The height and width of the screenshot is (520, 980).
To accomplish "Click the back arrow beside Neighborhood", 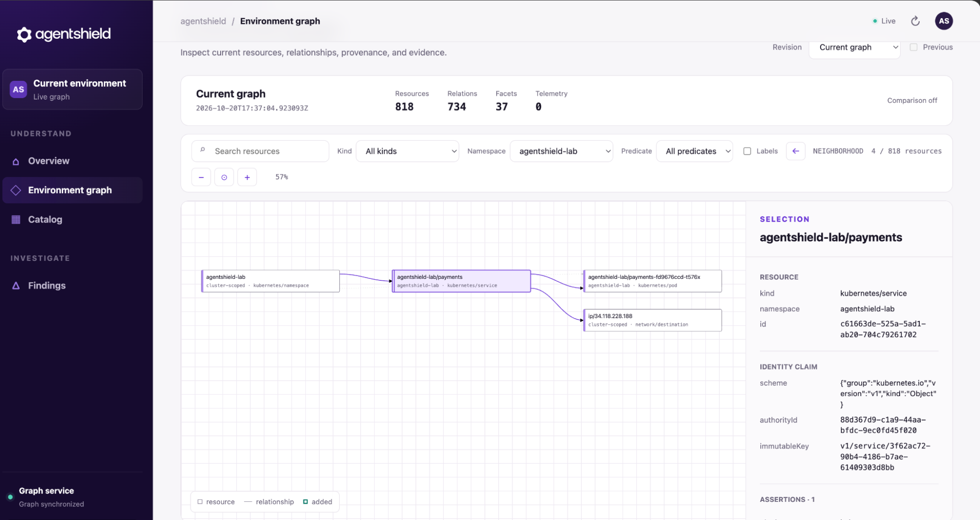I will tap(795, 151).
